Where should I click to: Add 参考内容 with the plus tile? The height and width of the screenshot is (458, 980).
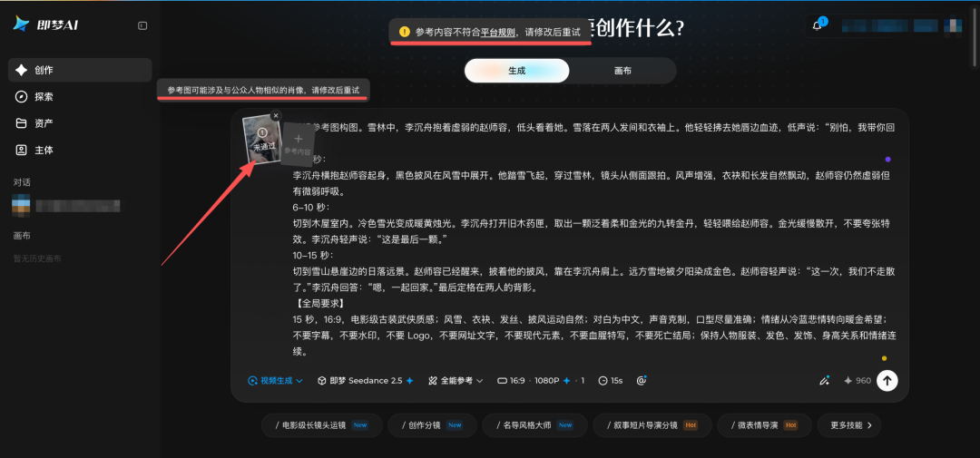pos(298,143)
